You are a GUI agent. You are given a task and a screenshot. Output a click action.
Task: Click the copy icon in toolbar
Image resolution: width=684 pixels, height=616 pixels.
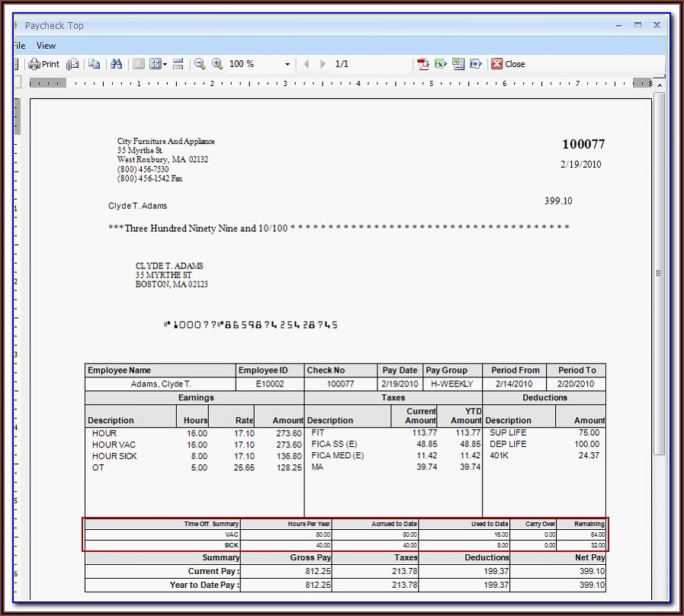point(94,64)
